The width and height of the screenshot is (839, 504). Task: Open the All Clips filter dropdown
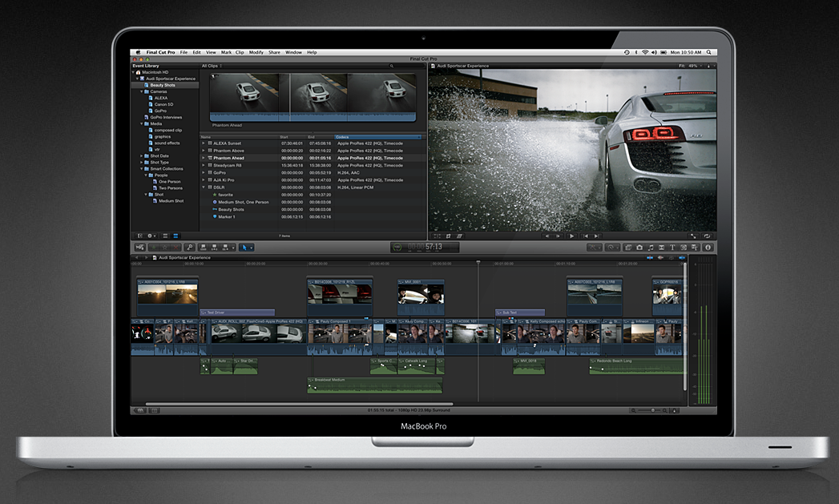[x=212, y=66]
